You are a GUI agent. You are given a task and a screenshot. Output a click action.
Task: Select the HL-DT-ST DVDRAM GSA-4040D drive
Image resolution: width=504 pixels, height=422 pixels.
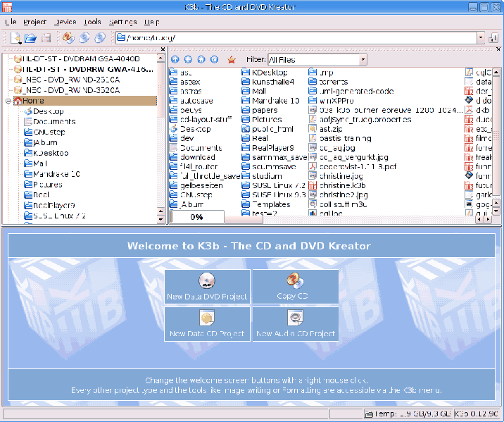(80, 59)
